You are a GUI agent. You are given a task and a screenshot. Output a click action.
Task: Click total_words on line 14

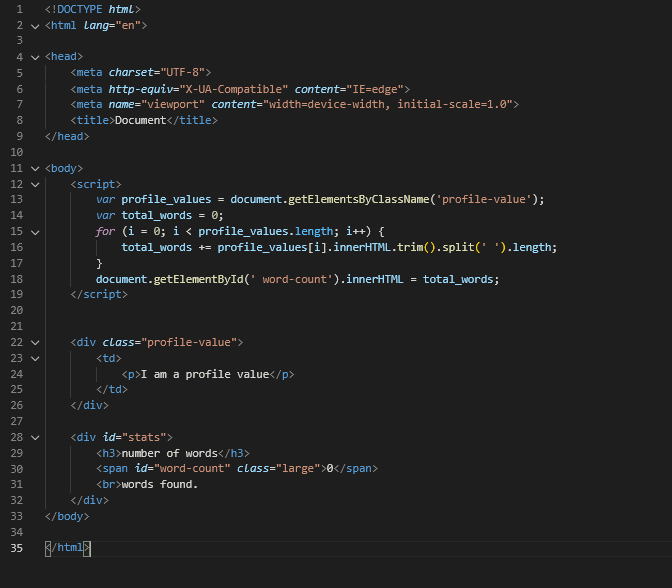(156, 216)
